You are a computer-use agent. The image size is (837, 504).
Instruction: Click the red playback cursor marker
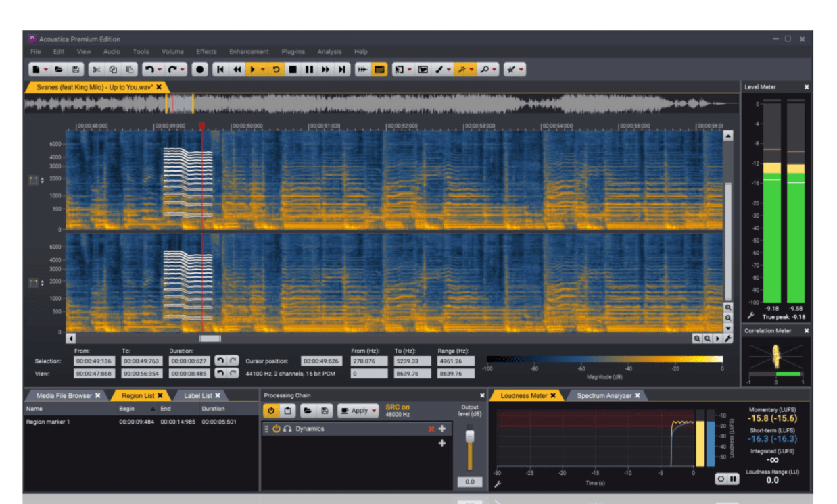pyautogui.click(x=201, y=126)
